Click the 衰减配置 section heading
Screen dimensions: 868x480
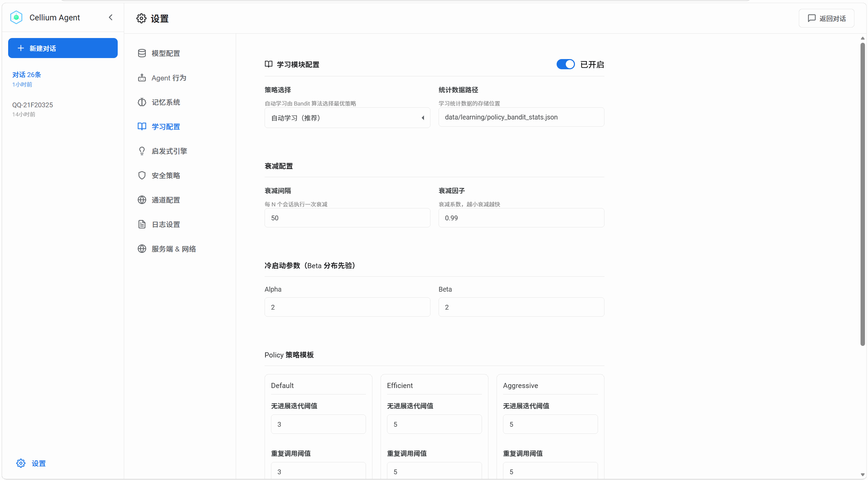(x=279, y=166)
